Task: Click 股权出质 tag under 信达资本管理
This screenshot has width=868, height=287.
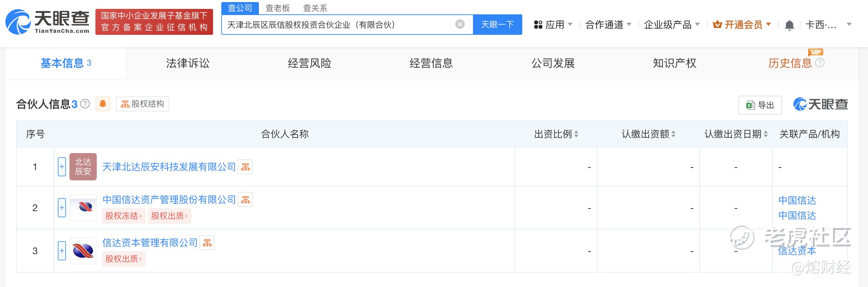Action: tap(123, 259)
